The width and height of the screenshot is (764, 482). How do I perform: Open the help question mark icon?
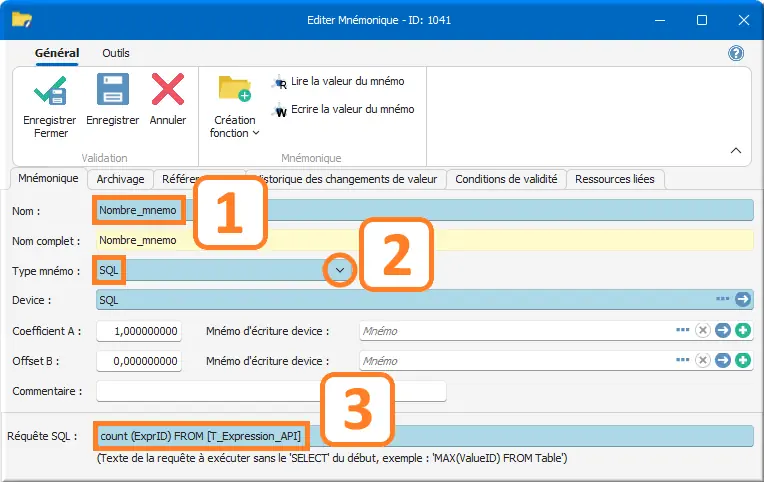(736, 53)
